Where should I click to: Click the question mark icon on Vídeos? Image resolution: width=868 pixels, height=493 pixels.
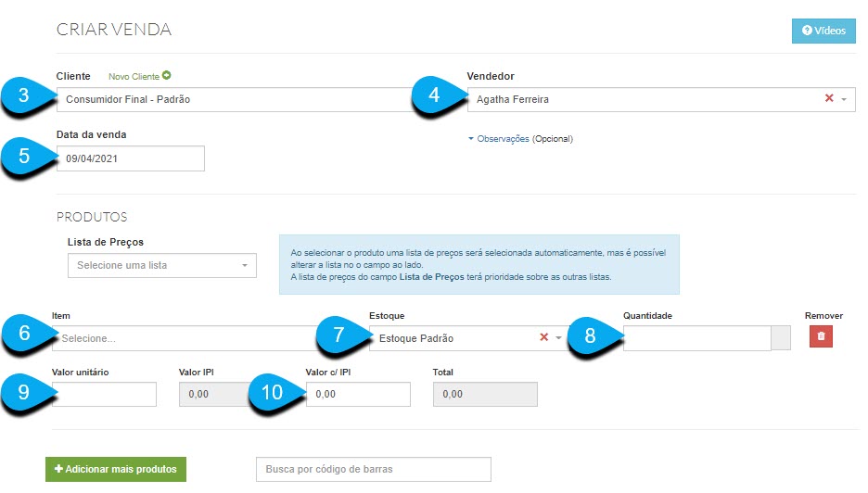click(x=807, y=31)
